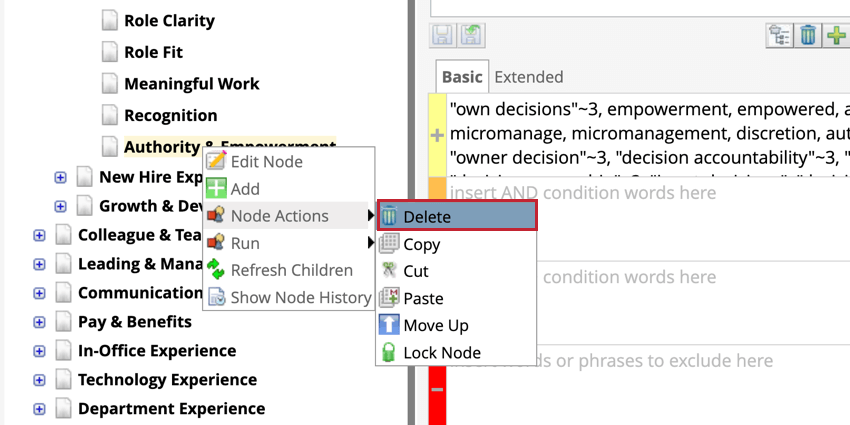Select the Basic tab

[x=462, y=77]
